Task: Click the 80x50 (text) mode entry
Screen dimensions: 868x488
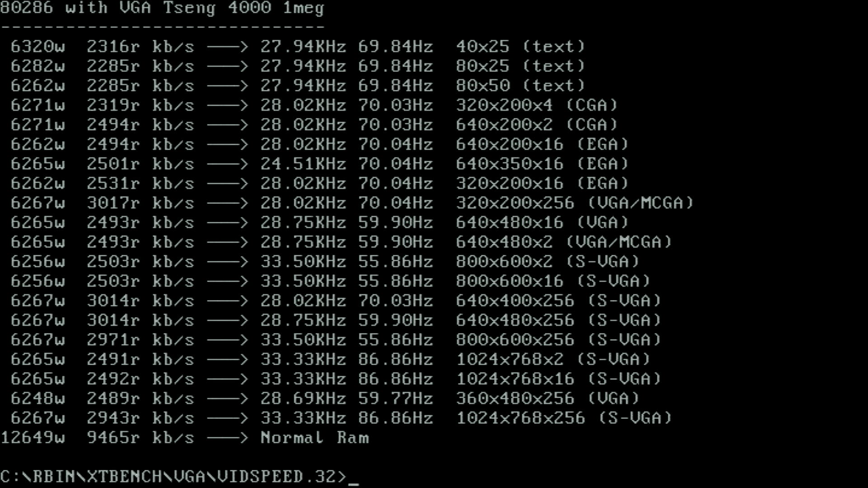Action: 521,85
